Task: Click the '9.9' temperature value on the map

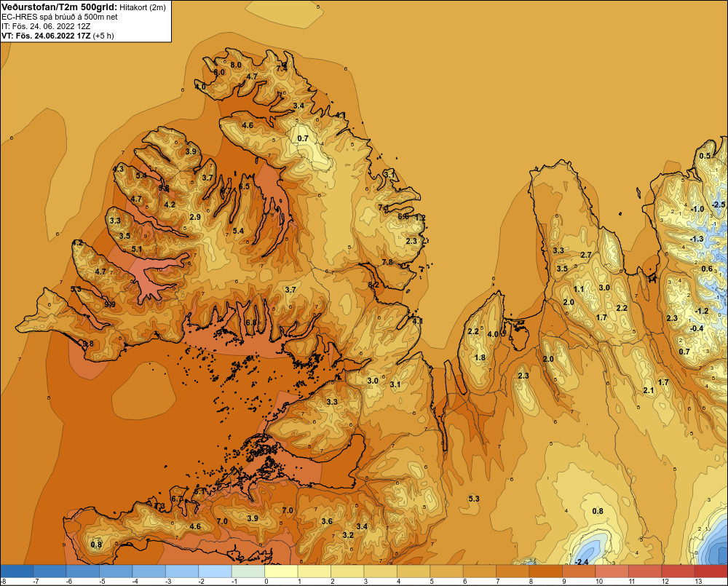Action: click(x=110, y=304)
